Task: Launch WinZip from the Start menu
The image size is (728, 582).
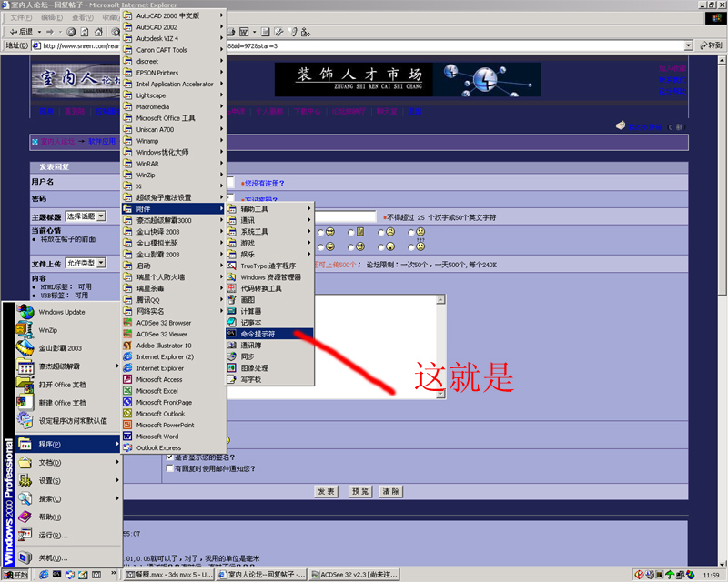Action: pos(68,330)
